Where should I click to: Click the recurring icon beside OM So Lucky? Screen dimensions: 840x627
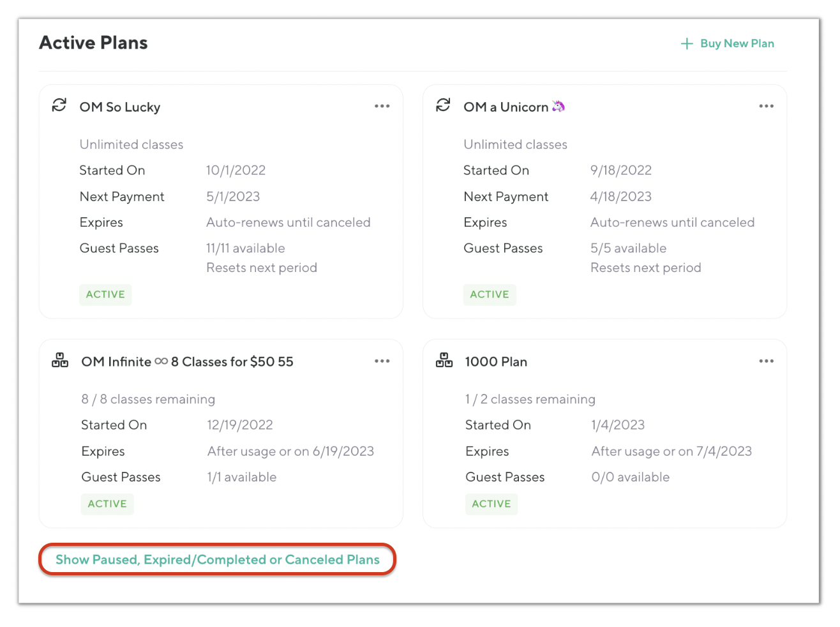(59, 105)
